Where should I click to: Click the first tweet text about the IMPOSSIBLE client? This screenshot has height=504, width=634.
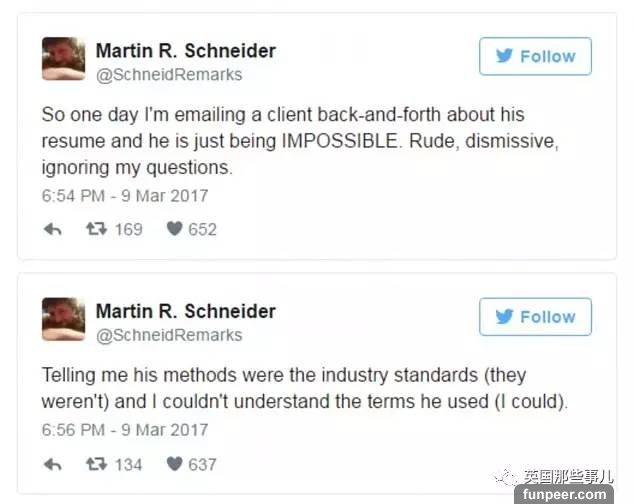[x=300, y=141]
